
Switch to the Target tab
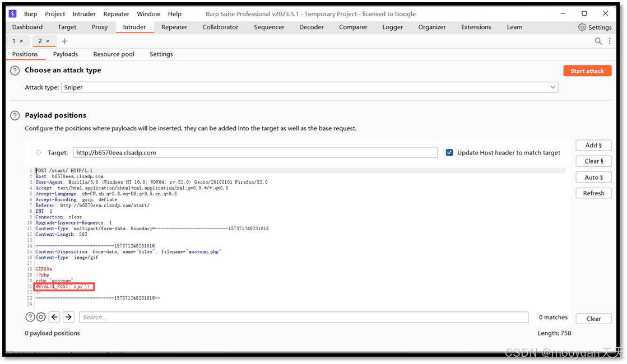(x=67, y=27)
